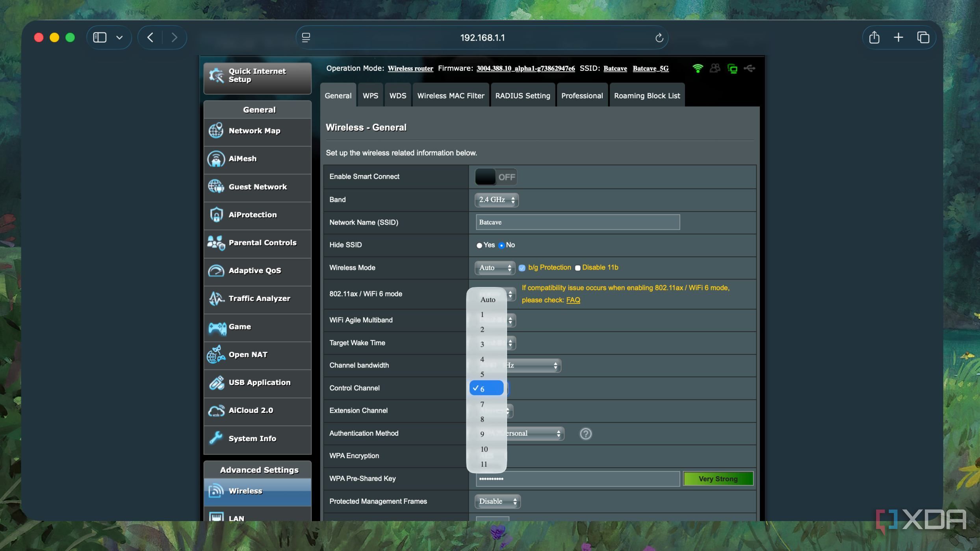Image resolution: width=980 pixels, height=551 pixels.
Task: Open the Network Map icon in sidebar
Action: (216, 131)
